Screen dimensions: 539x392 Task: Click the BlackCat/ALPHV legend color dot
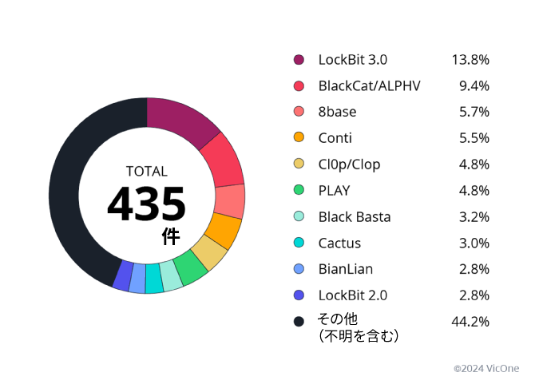point(299,86)
